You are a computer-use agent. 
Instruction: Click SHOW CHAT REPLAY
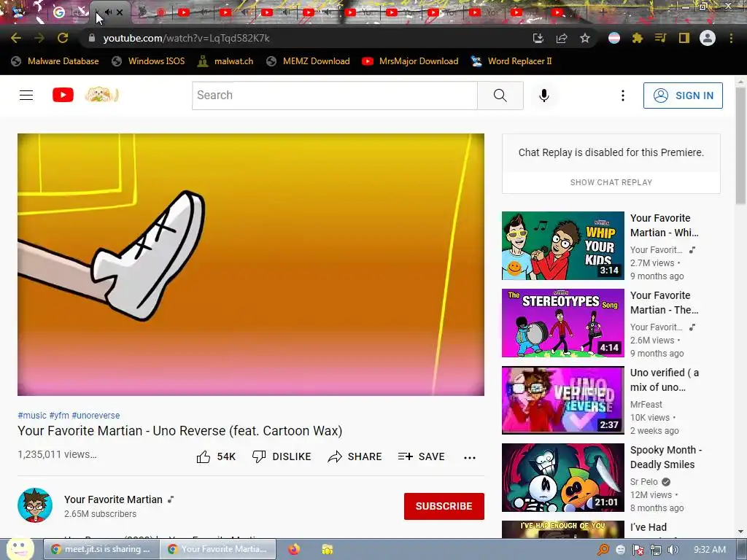point(611,182)
